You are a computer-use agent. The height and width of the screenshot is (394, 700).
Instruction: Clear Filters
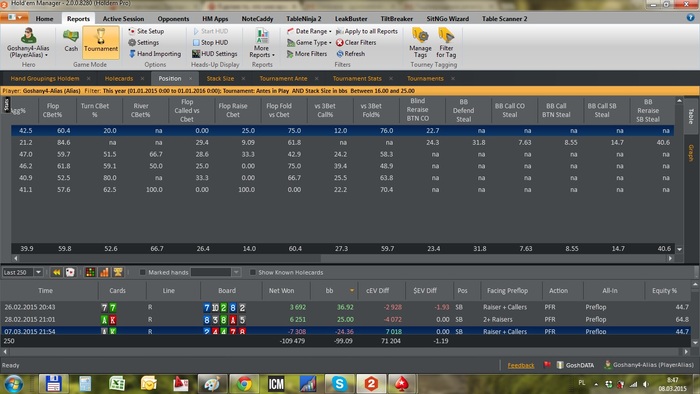pos(356,42)
